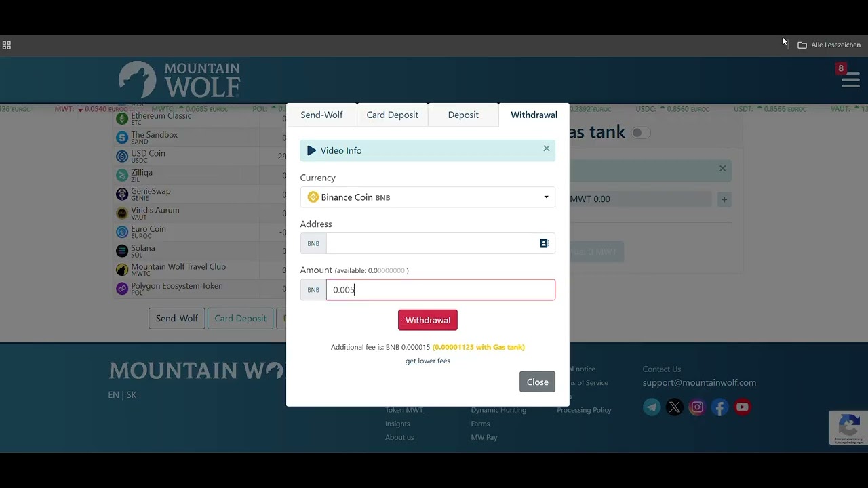868x488 pixels.
Task: Open Alle Lesezeichen bookmarks folder
Action: (829, 45)
